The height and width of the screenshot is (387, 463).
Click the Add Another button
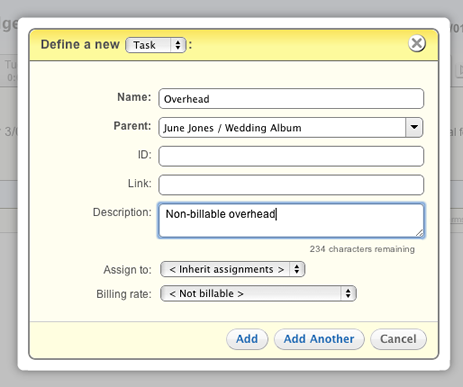(319, 339)
